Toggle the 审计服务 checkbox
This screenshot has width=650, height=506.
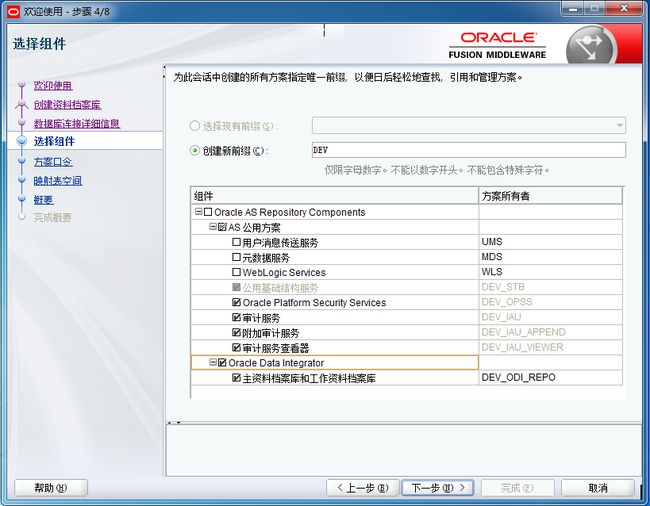[x=236, y=317]
